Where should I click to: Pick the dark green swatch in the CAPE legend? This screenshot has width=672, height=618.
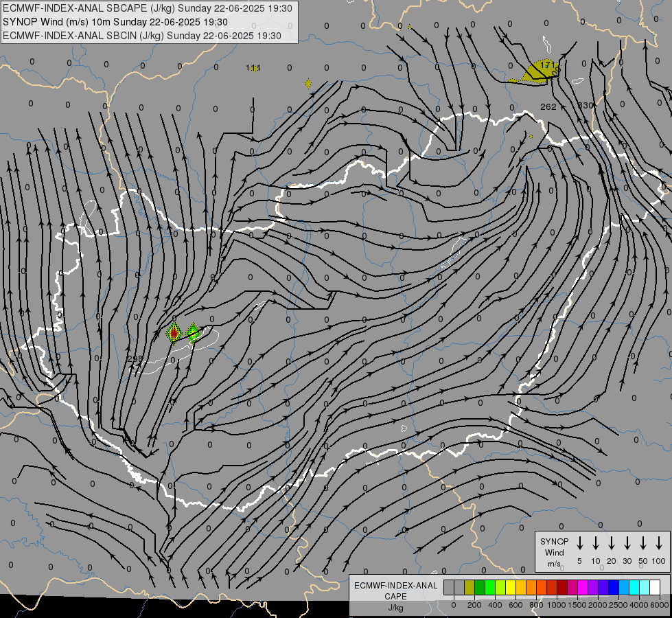(480, 587)
